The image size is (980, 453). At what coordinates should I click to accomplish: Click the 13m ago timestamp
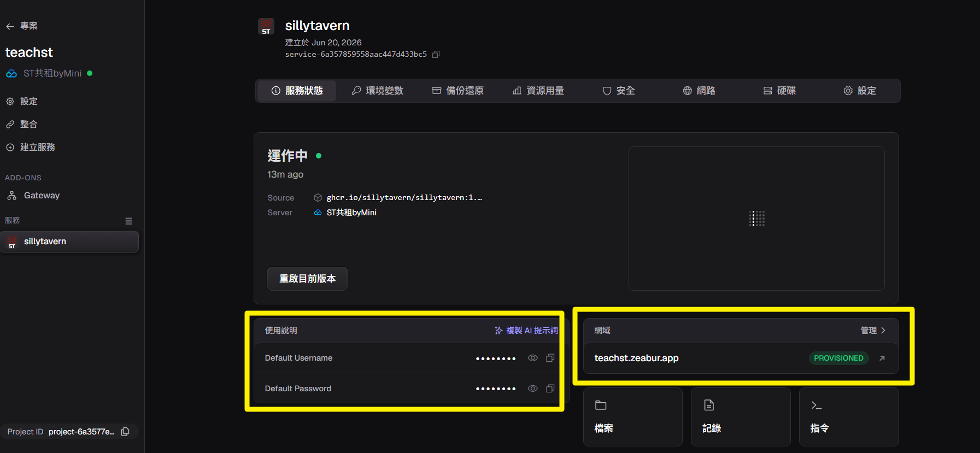coord(285,175)
